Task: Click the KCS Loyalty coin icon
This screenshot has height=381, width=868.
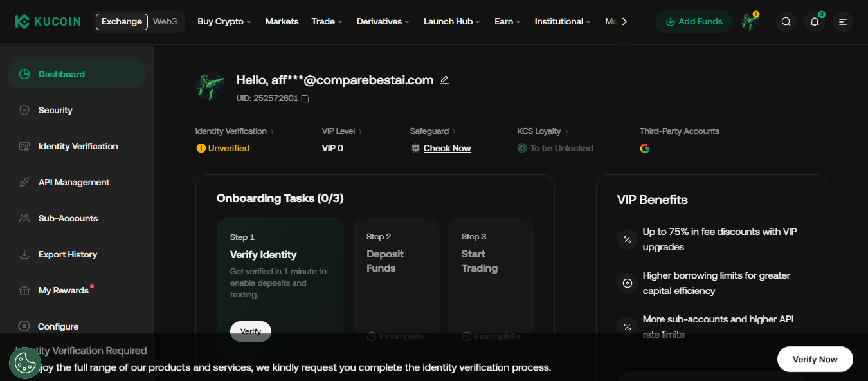Action: tap(522, 148)
